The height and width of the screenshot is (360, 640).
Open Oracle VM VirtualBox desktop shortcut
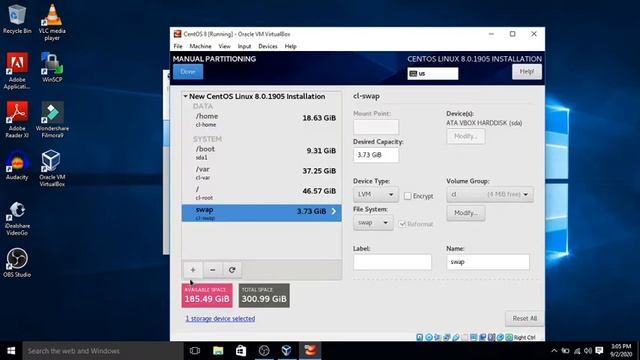pos(52,168)
